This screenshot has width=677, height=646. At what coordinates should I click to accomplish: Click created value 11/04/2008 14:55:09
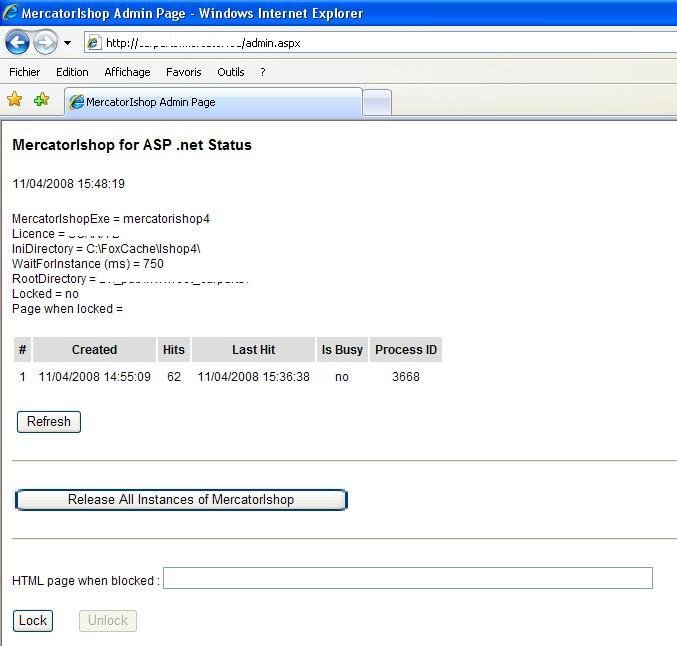95,377
